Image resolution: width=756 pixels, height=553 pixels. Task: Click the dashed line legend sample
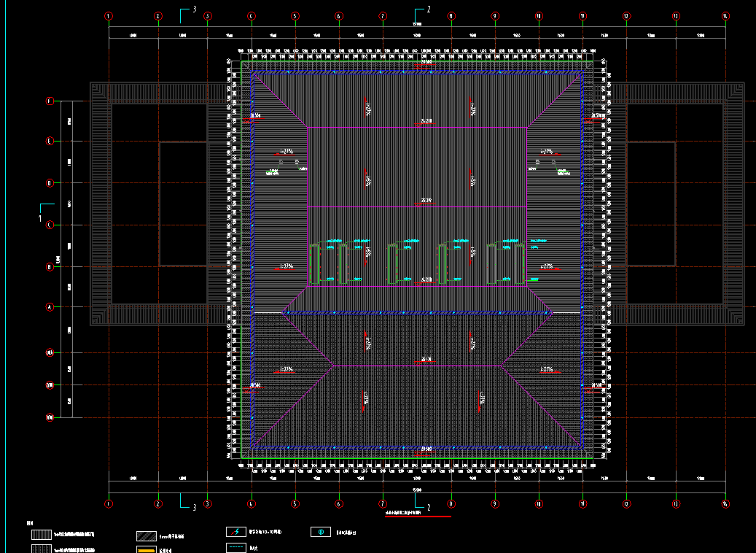tap(235, 547)
